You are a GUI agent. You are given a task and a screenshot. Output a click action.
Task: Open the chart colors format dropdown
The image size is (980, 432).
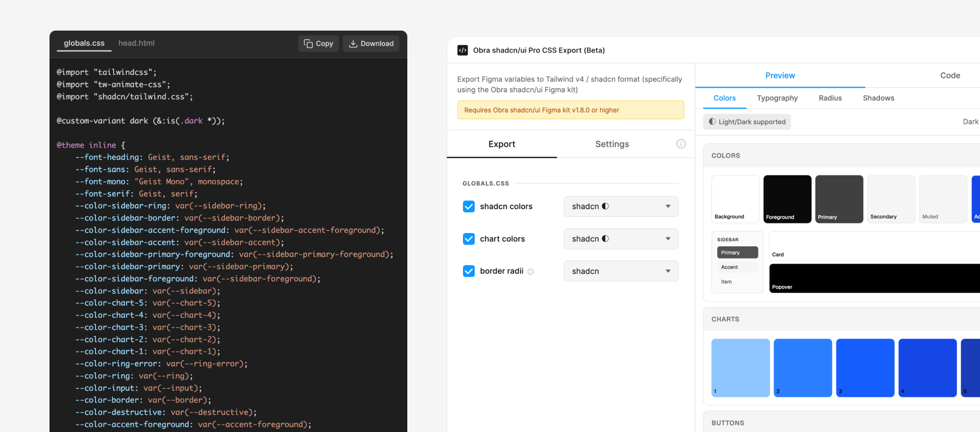[x=621, y=239]
